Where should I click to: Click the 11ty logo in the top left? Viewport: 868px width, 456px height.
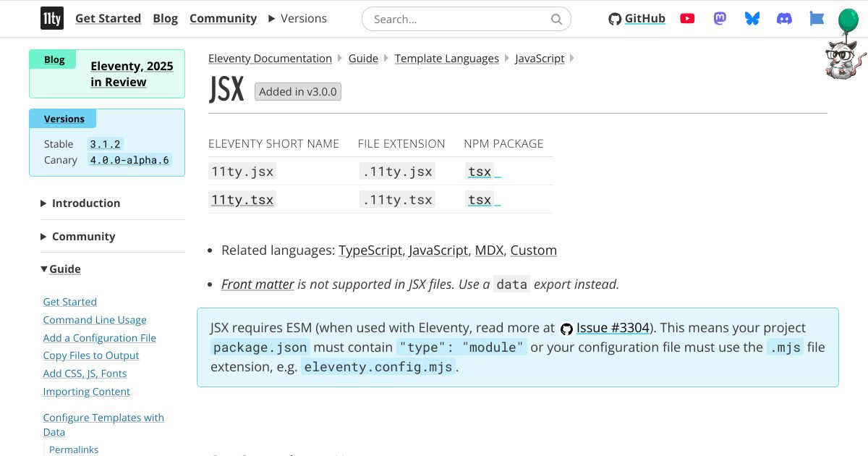click(x=51, y=18)
